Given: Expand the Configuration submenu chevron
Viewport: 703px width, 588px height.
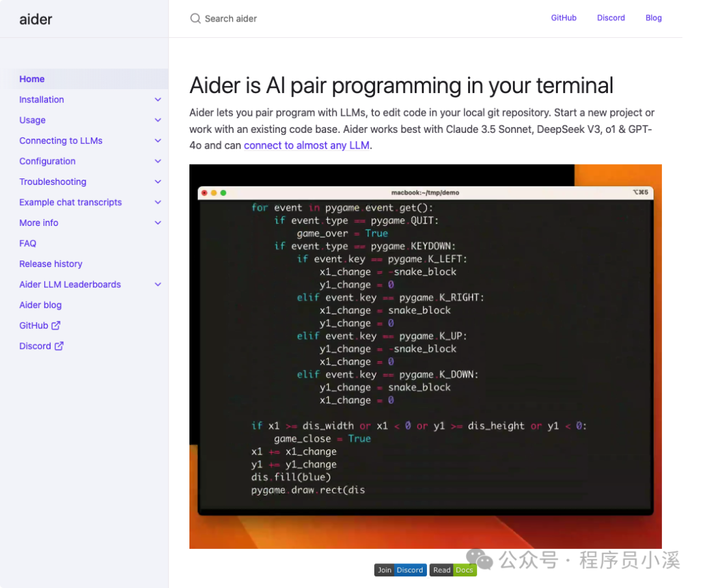Looking at the screenshot, I should pyautogui.click(x=158, y=161).
